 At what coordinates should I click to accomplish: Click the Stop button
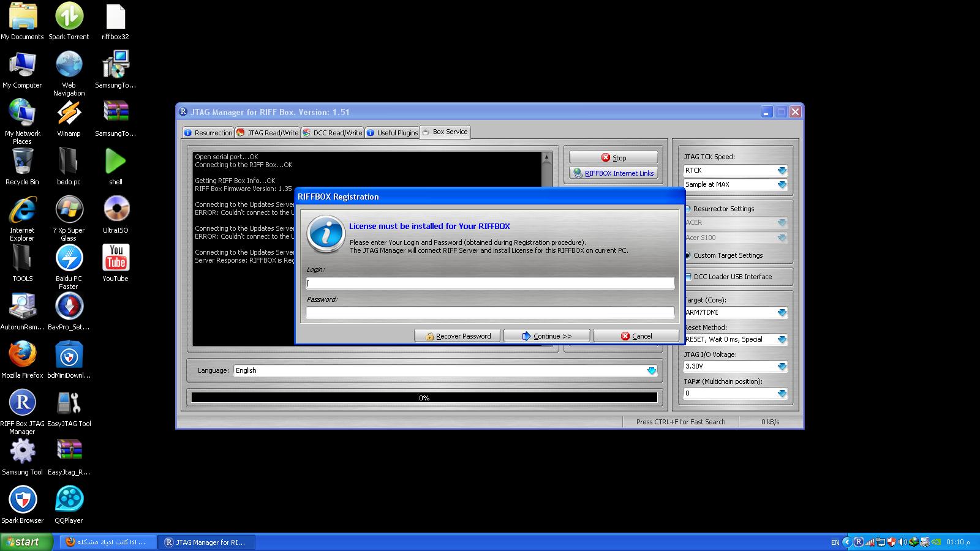click(x=613, y=157)
